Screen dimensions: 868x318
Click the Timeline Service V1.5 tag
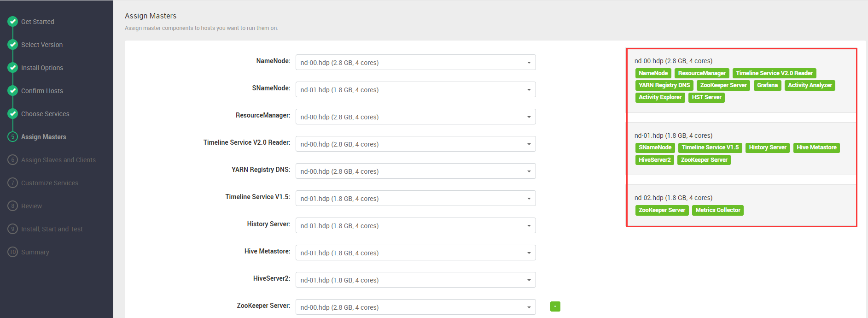coord(710,147)
